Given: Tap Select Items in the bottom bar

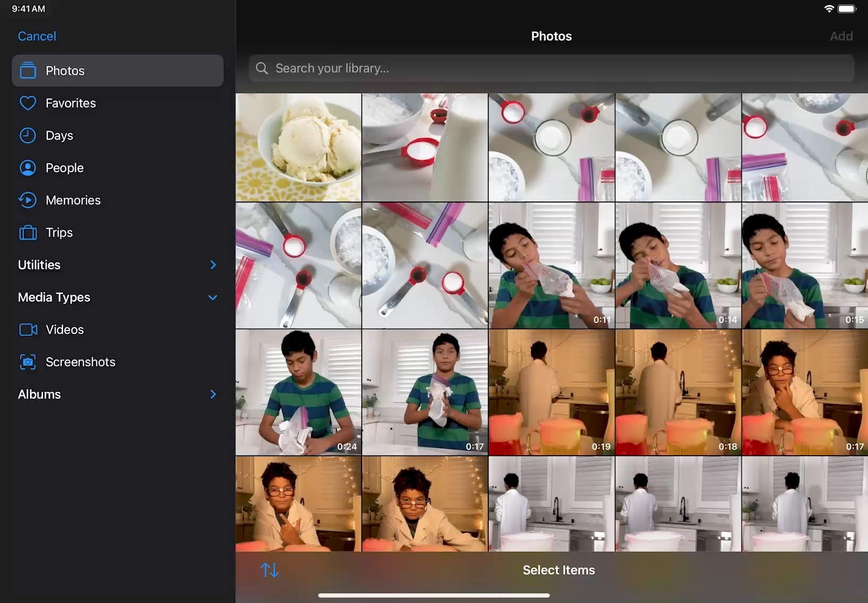Looking at the screenshot, I should pos(558,570).
